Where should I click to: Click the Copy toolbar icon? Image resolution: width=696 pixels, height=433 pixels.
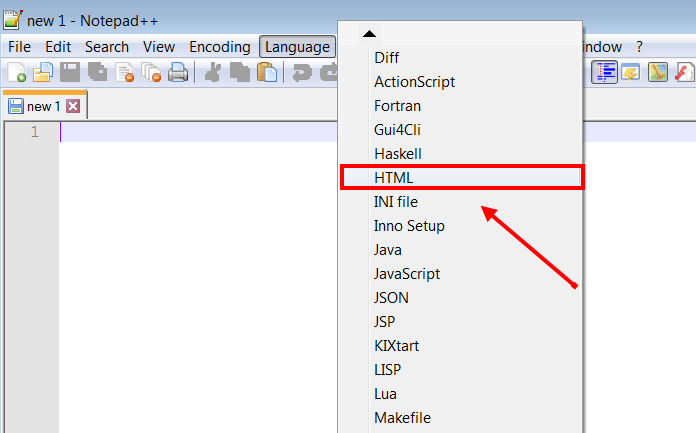tap(240, 72)
